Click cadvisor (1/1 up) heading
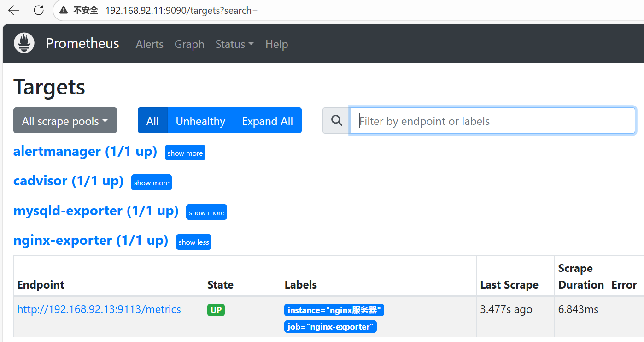Viewport: 644px width, 342px height. pos(69,181)
